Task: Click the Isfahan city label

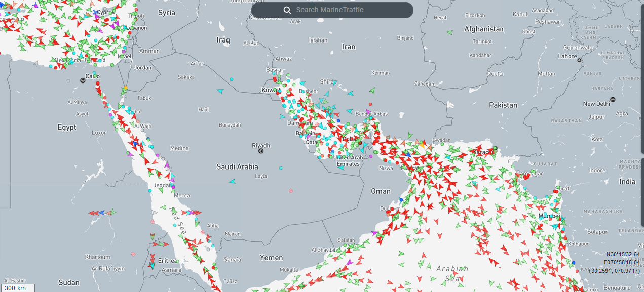Action: pos(318,40)
